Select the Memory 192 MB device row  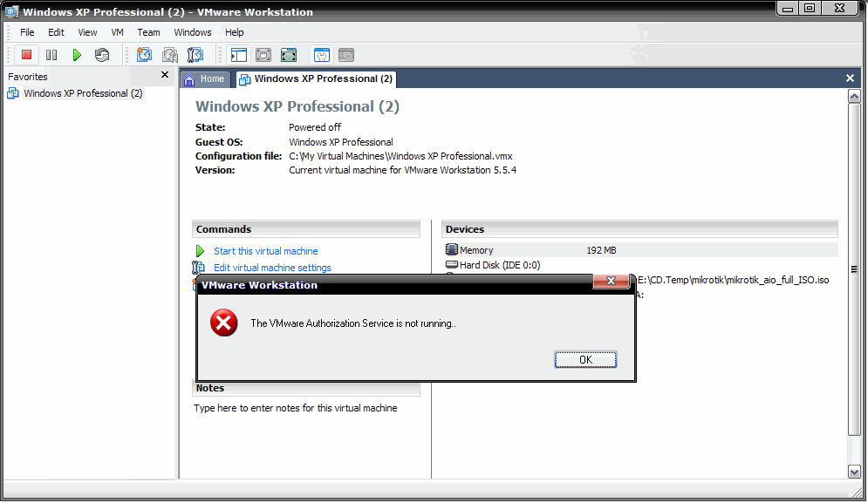[641, 250]
